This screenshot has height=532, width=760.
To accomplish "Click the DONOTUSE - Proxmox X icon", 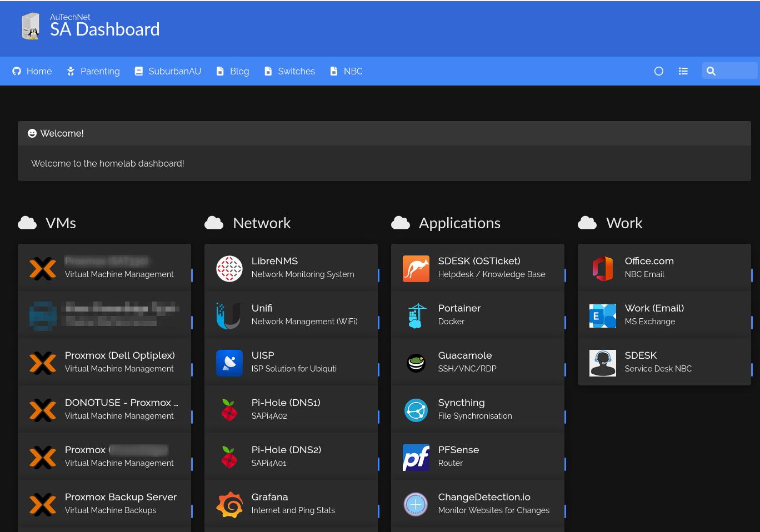I will click(x=43, y=410).
